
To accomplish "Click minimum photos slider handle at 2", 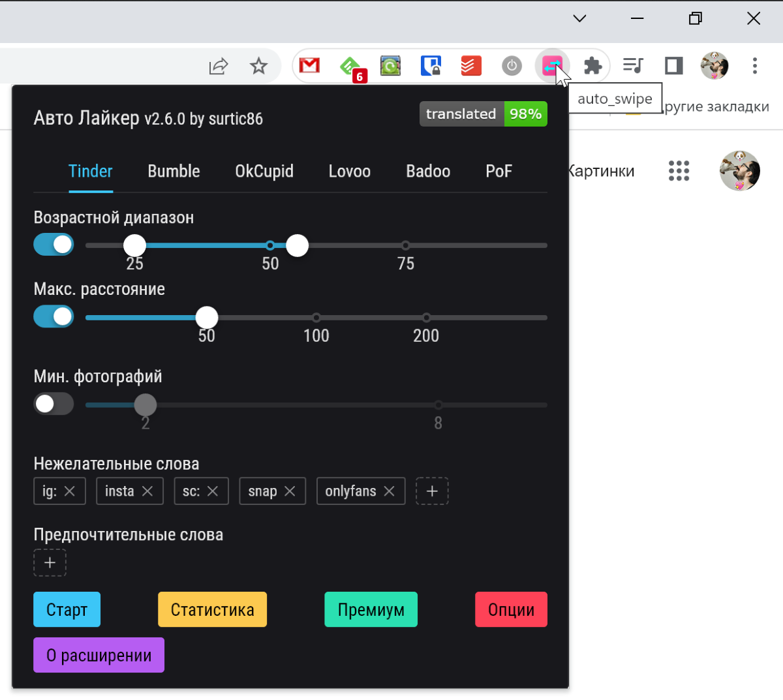I will (x=146, y=405).
